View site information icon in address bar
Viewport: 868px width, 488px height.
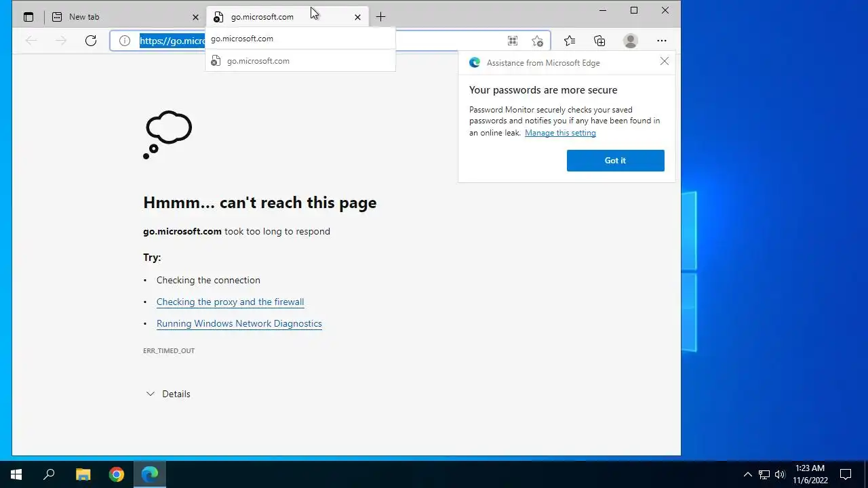(x=125, y=41)
